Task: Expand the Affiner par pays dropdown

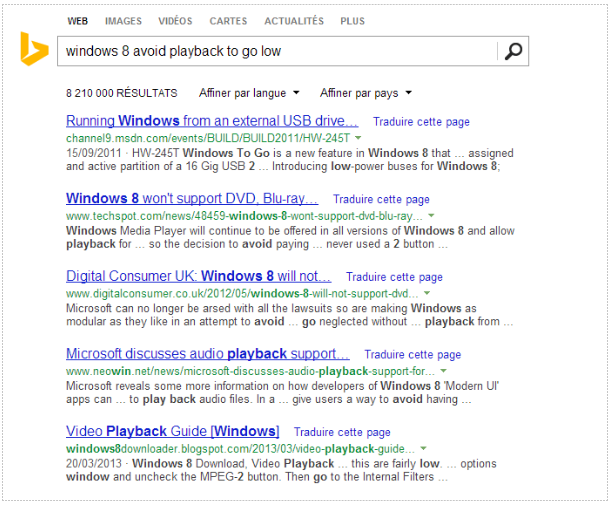Action: point(366,93)
